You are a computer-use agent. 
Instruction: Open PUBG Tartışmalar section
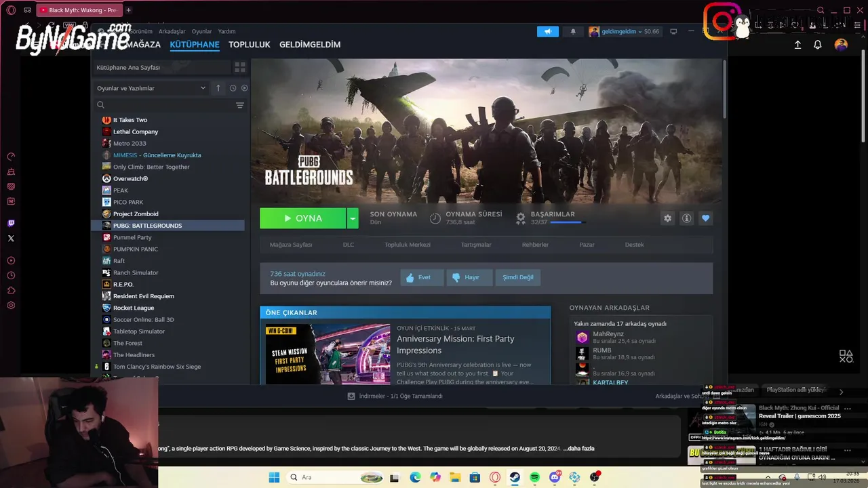click(476, 245)
